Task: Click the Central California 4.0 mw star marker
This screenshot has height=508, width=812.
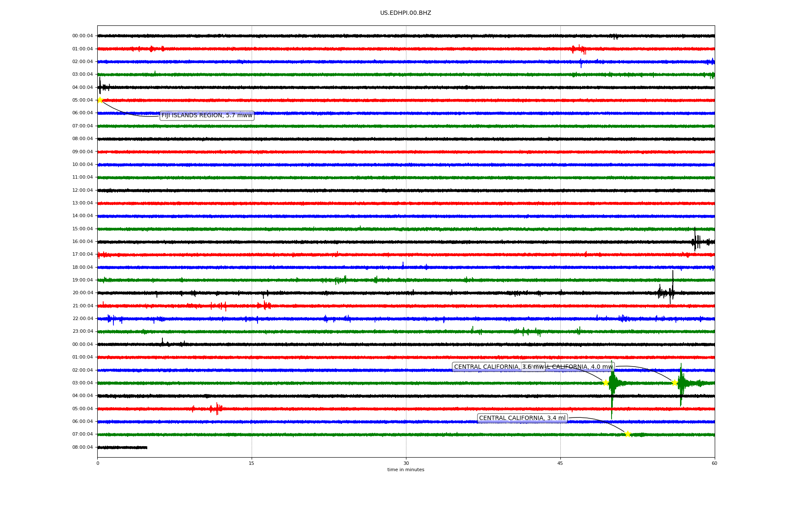Action: click(x=675, y=383)
